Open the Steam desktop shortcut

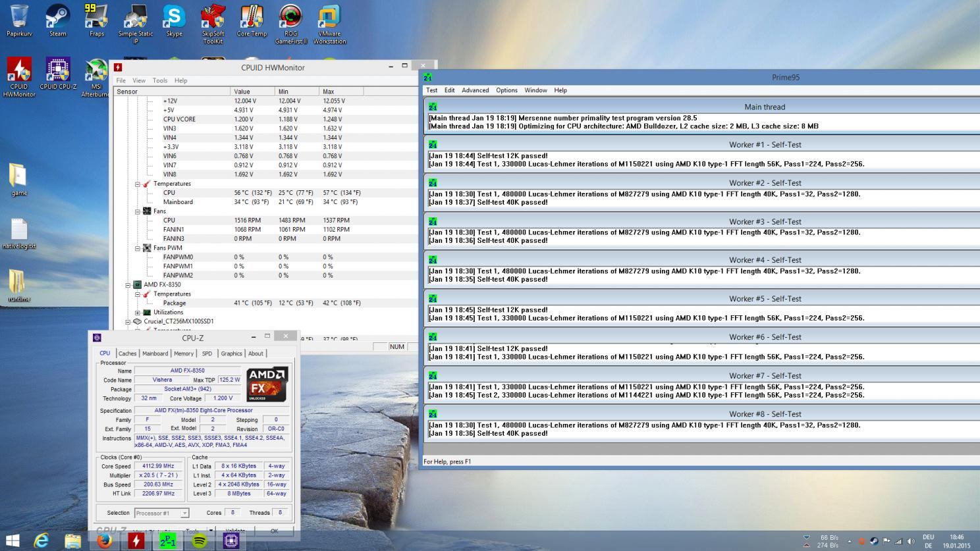point(58,20)
